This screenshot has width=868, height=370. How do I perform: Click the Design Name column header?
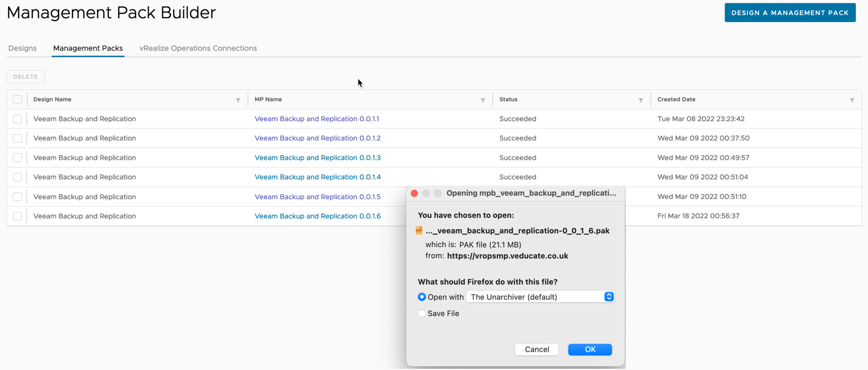tap(52, 100)
